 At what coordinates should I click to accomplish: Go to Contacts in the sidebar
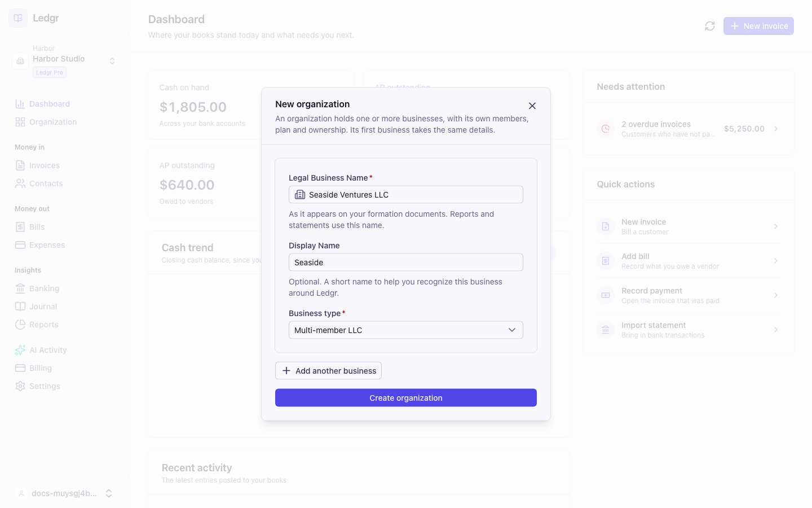(x=64, y=183)
